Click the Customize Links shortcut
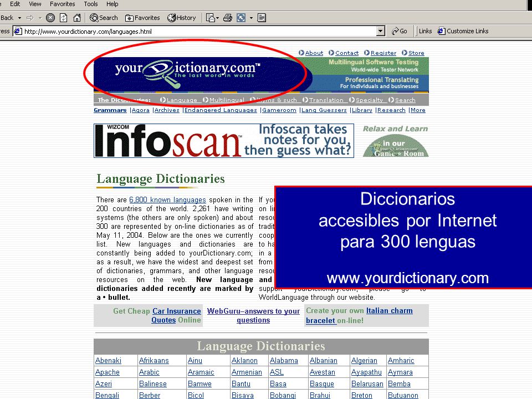This screenshot has width=532, height=399. pyautogui.click(x=463, y=31)
